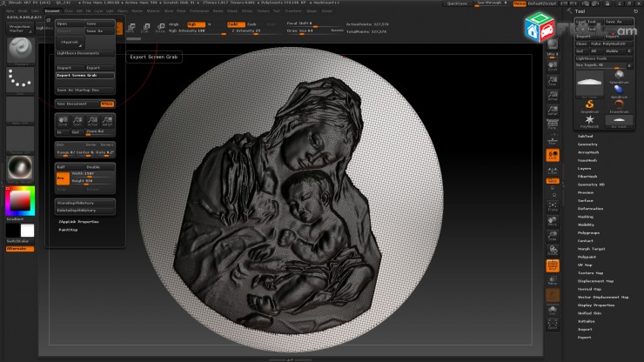The height and width of the screenshot is (362, 644).
Task: Click the Move view icon on right shelf
Action: [x=553, y=221]
